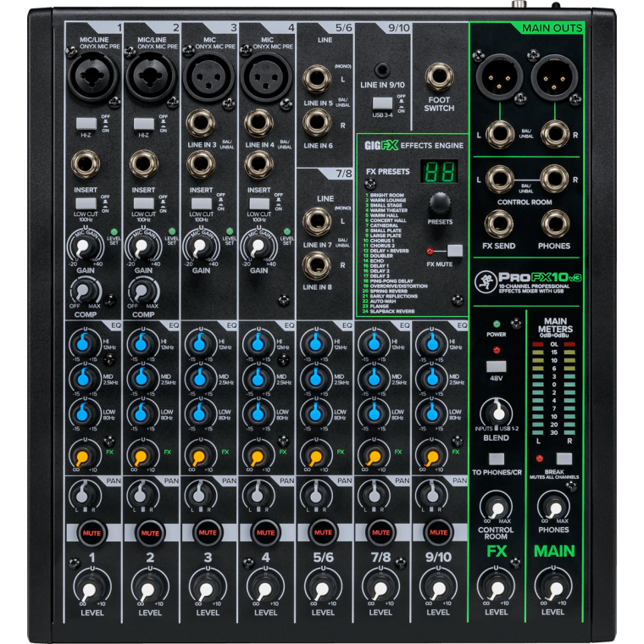Click the FX SEND output jack
Viewport: 644px width, 644px height.
tap(497, 224)
